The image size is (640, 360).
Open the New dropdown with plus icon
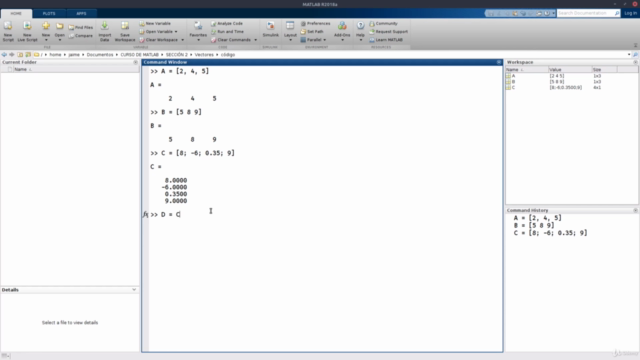click(46, 31)
